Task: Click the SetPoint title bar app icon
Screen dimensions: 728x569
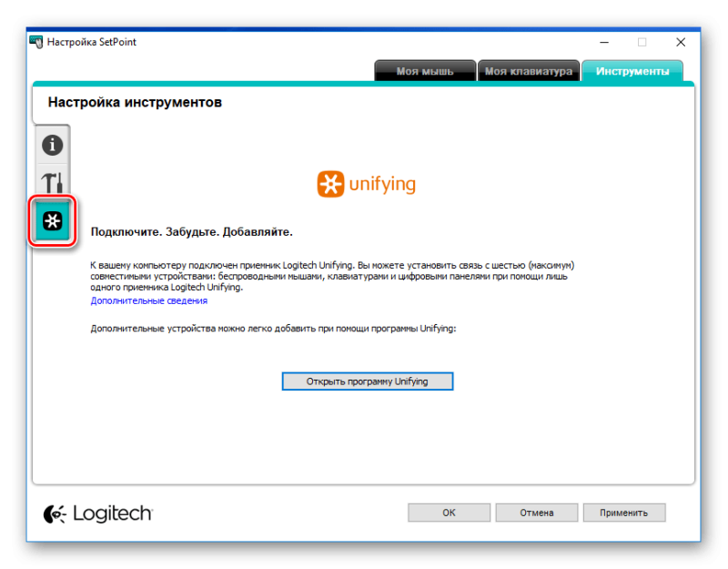Action: [36, 42]
